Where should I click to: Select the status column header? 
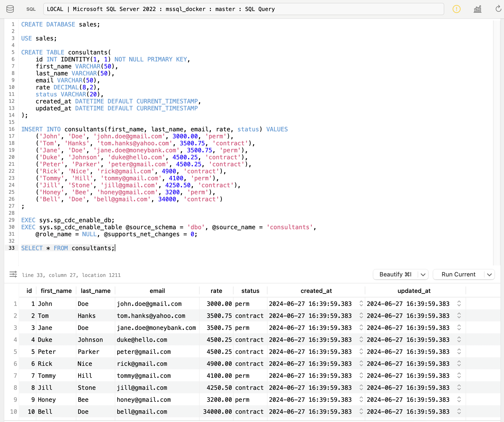(x=250, y=291)
